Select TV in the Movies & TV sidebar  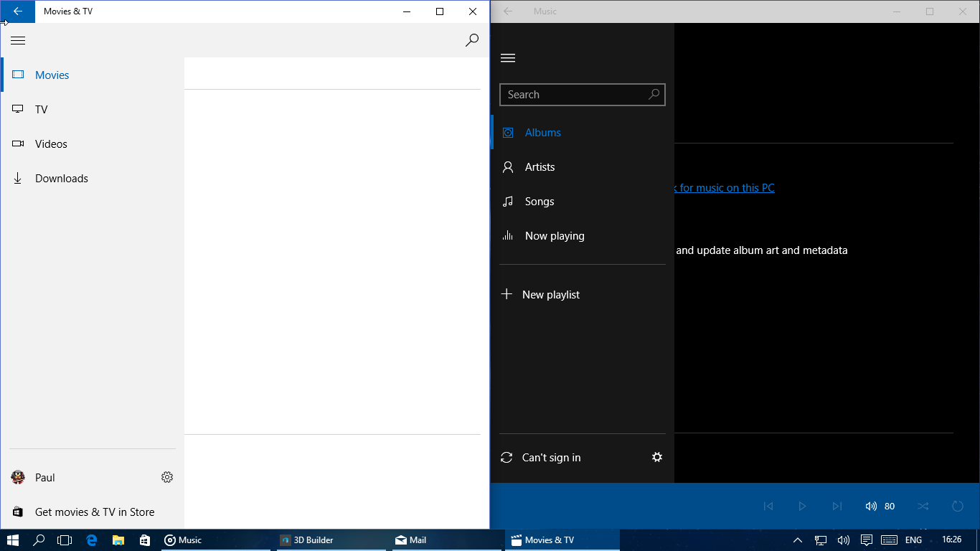coord(93,109)
